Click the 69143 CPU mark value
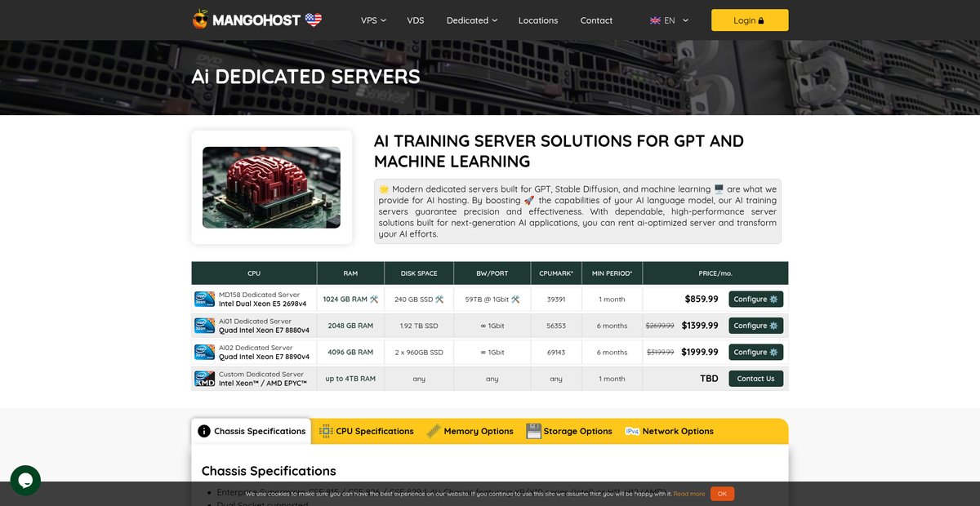 click(556, 352)
